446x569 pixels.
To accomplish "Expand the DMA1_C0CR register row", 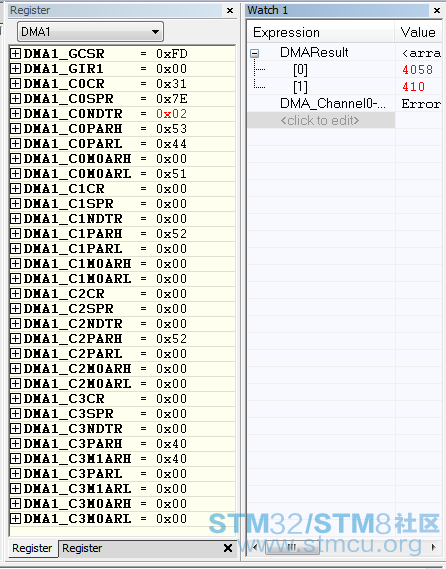I will pyautogui.click(x=15, y=84).
